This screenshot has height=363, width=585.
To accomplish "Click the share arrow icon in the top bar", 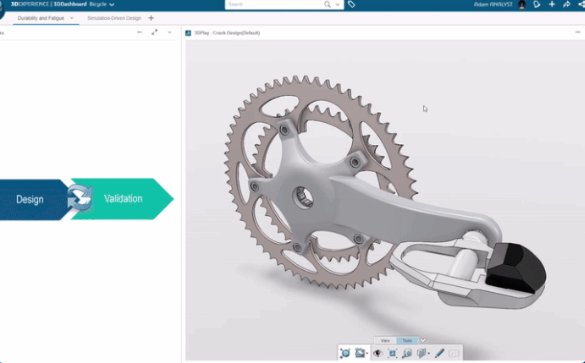I will (567, 4).
